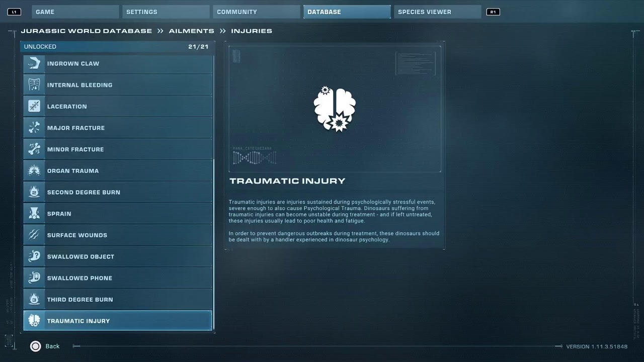Open the Species Viewer tab

pyautogui.click(x=438, y=12)
